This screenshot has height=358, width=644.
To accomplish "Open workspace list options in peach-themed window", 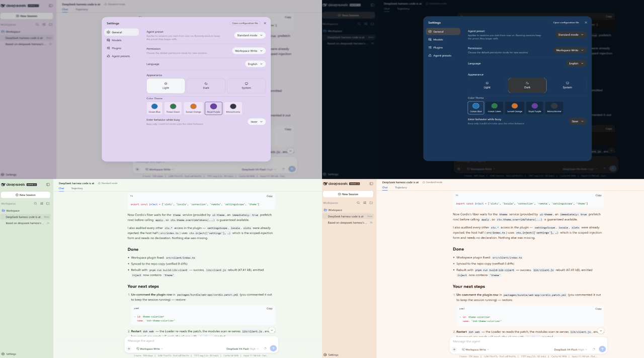I will click(x=365, y=203).
